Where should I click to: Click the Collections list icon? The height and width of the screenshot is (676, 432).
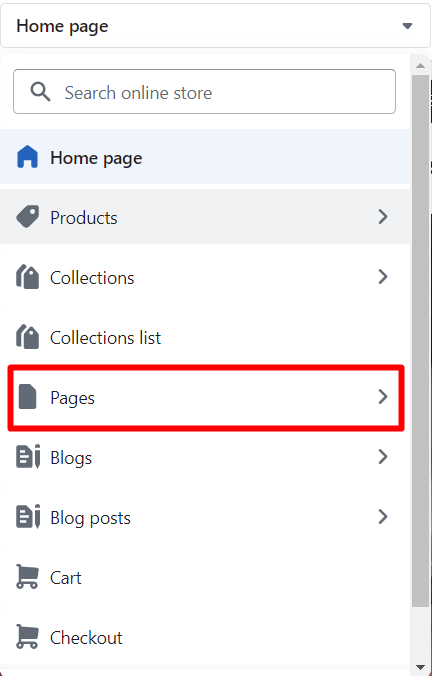27,337
